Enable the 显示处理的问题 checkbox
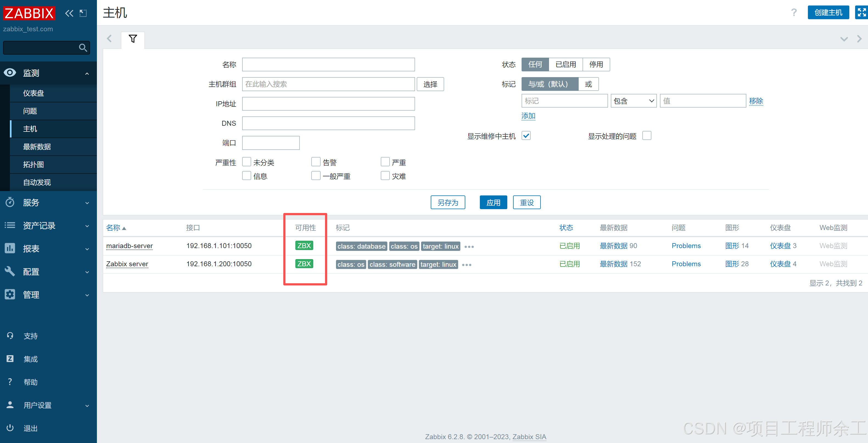 pyautogui.click(x=647, y=136)
